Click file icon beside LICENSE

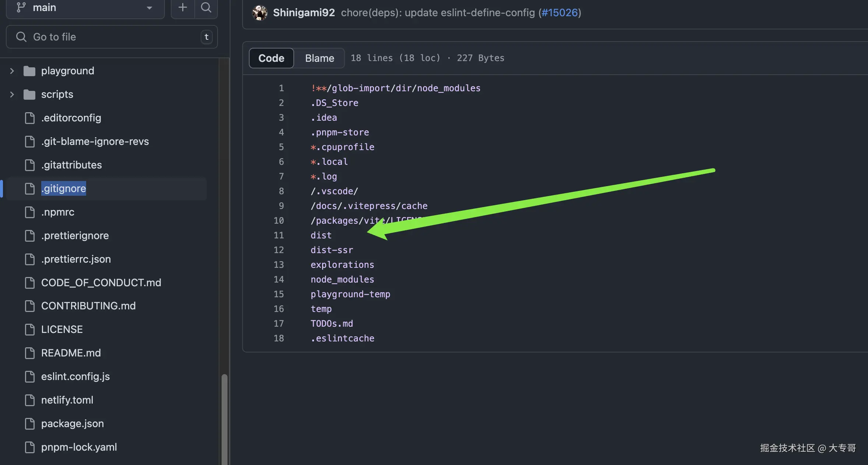point(29,329)
